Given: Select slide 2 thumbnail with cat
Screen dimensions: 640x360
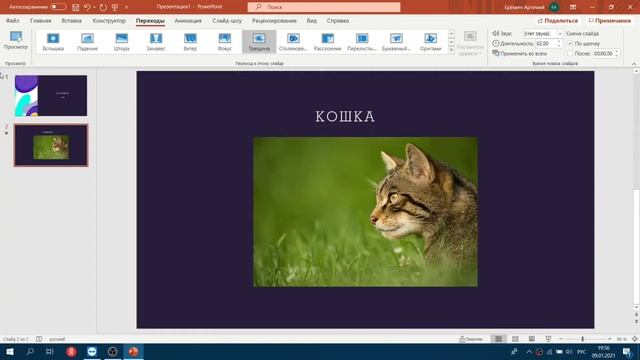Looking at the screenshot, I should click(51, 145).
